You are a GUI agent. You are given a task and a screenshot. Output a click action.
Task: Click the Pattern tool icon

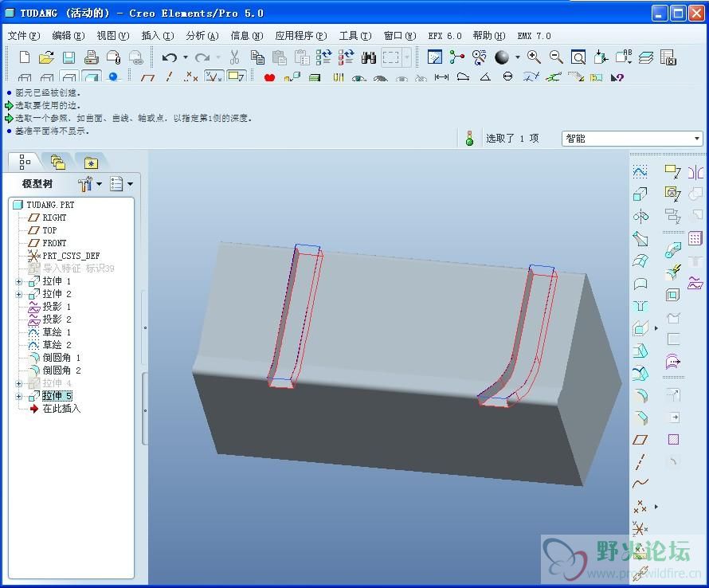(x=695, y=238)
